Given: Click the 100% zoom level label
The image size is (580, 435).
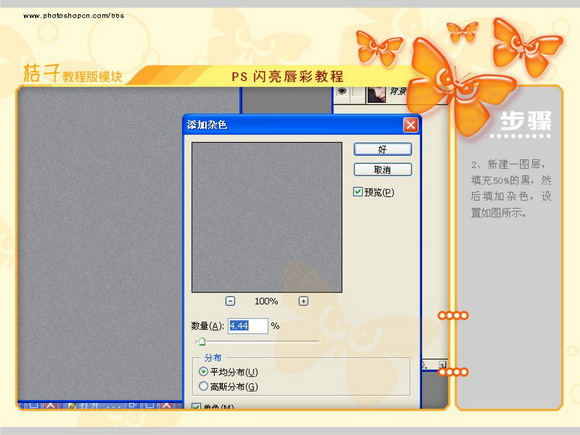Looking at the screenshot, I should tap(266, 301).
